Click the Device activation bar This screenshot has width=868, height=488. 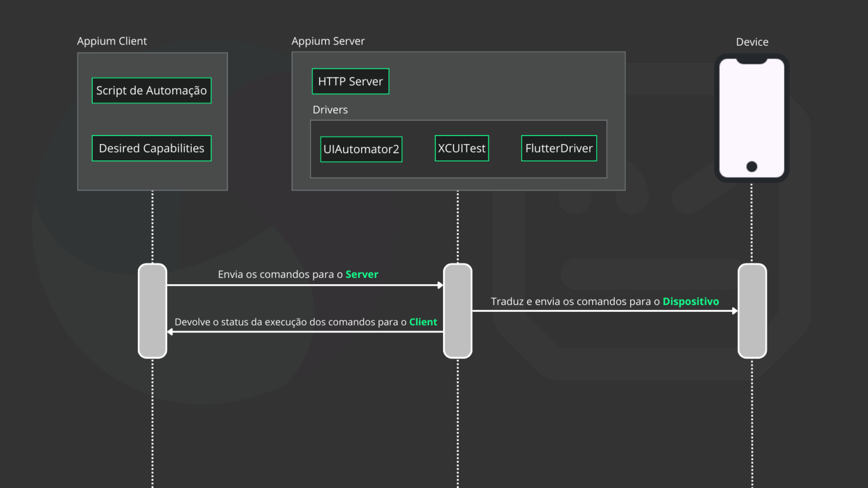[752, 311]
